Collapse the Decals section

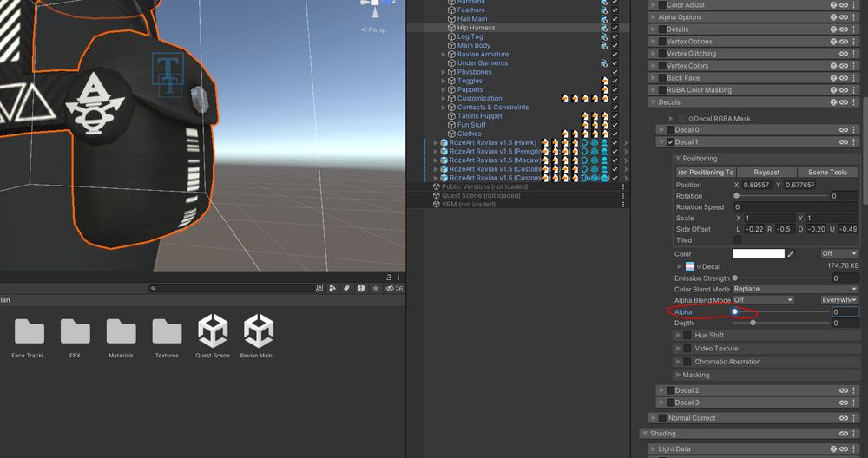click(x=654, y=102)
